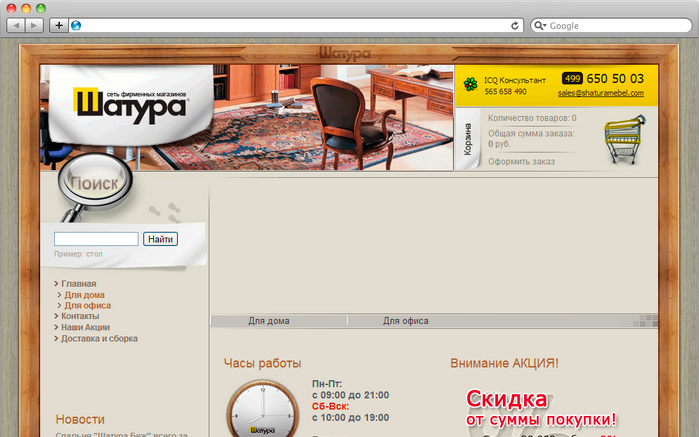Select the Для офиса tab bar item
This screenshot has width=699, height=437.
(x=406, y=321)
